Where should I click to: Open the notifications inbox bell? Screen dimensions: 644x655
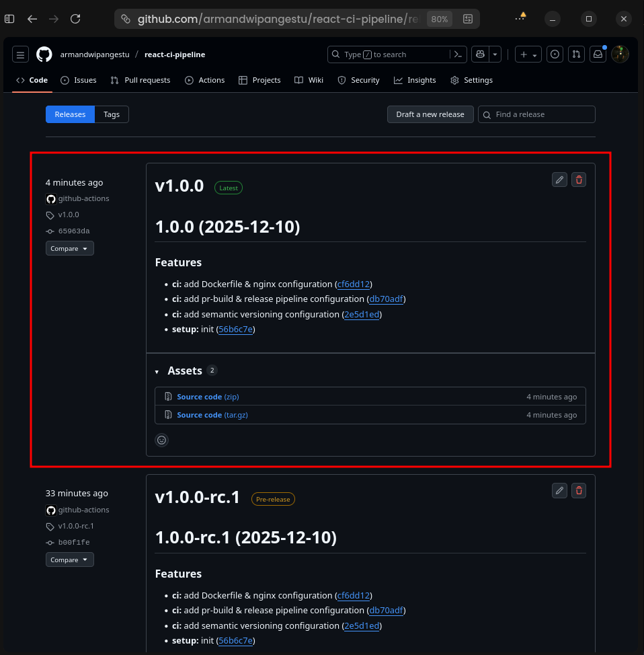[598, 54]
